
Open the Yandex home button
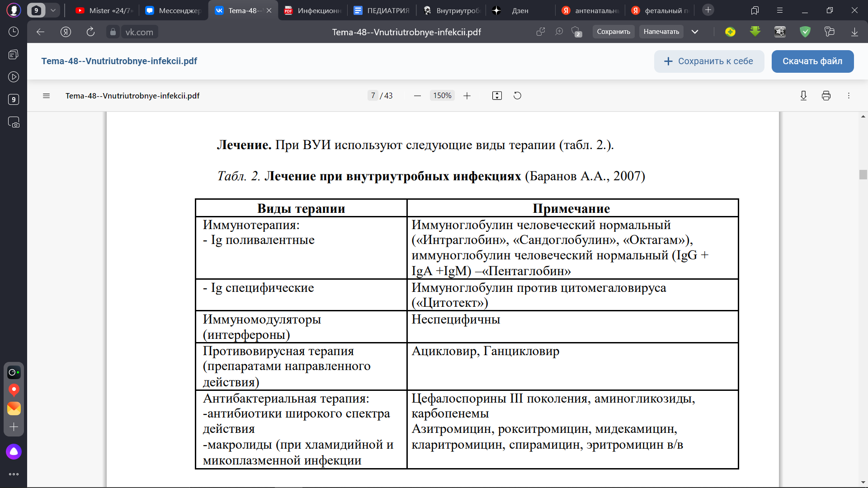[x=66, y=32]
